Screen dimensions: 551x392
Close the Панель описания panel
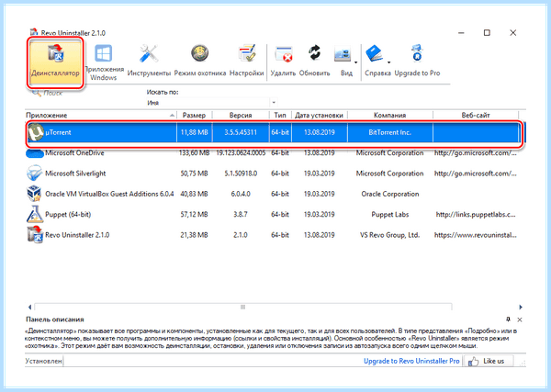coord(520,319)
